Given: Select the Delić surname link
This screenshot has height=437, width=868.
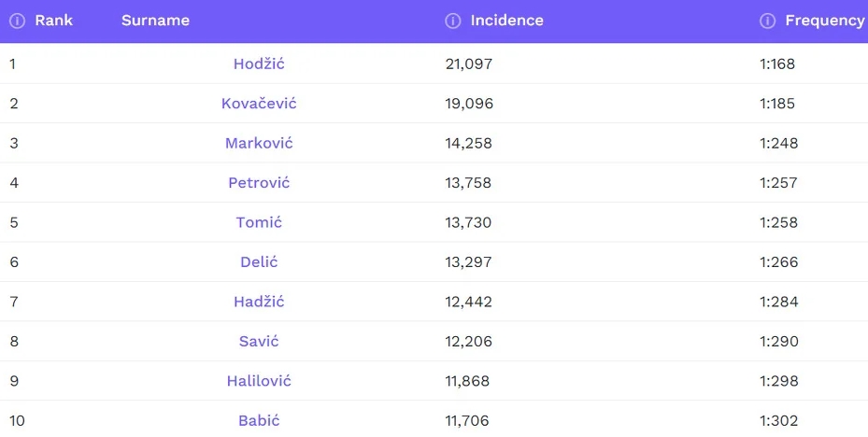Looking at the screenshot, I should coord(259,262).
